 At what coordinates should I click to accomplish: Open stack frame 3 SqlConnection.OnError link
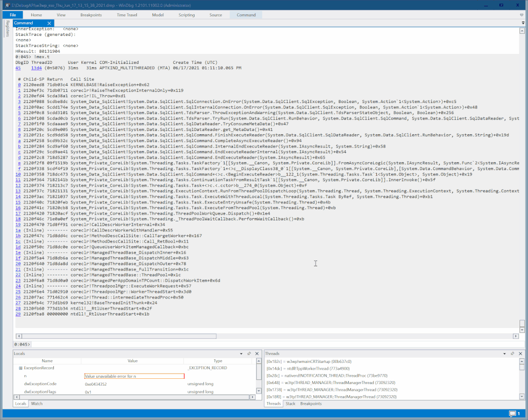coord(19,101)
